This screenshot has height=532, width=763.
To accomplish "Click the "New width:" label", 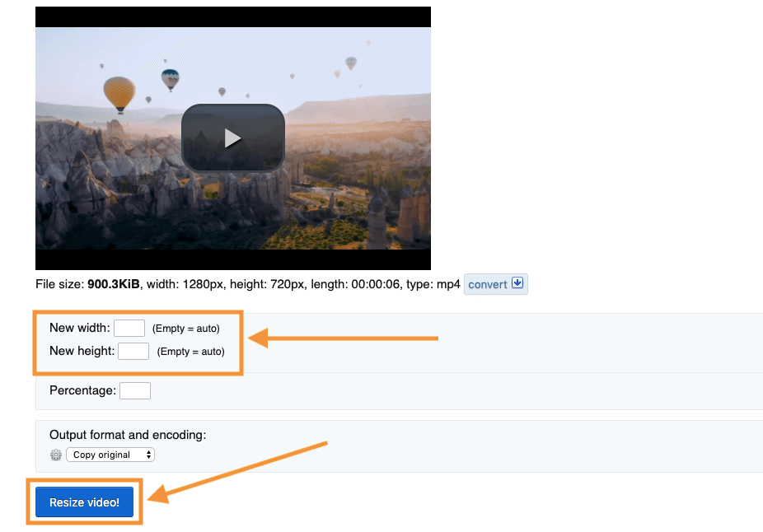I will click(x=79, y=328).
